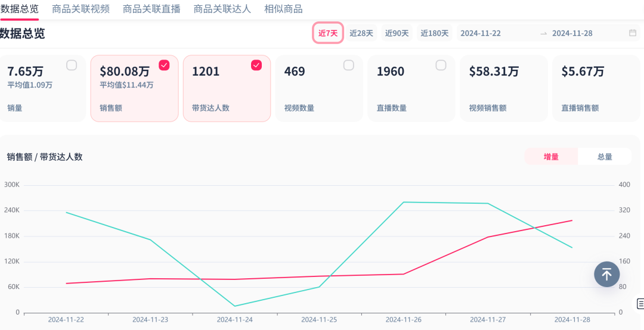The width and height of the screenshot is (644, 330).
Task: Click the scroll-to-top arrow button
Action: [606, 275]
